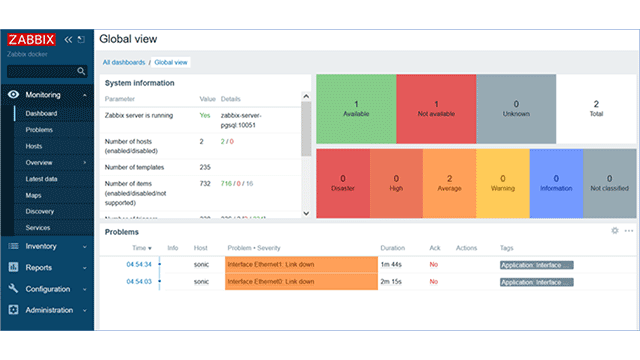The image size is (640, 360).
Task: Click the Zabbix logo
Action: coord(31,40)
